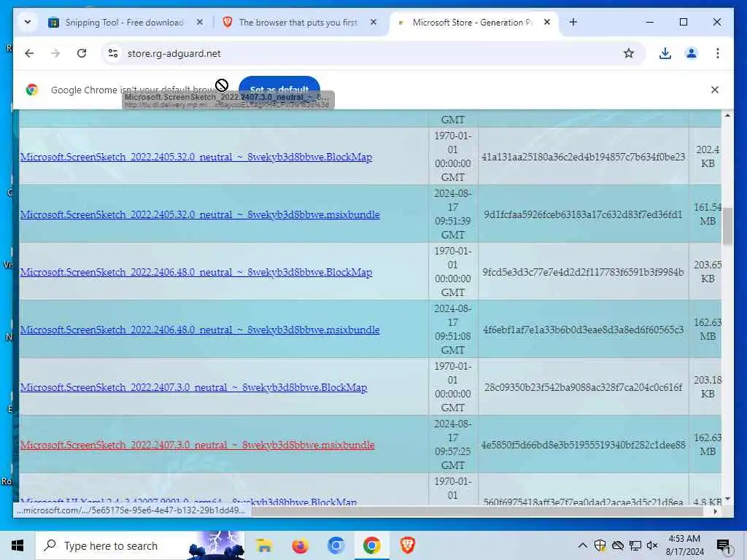Click the muted volume tray icon
This screenshot has height=560, width=747.
click(652, 545)
